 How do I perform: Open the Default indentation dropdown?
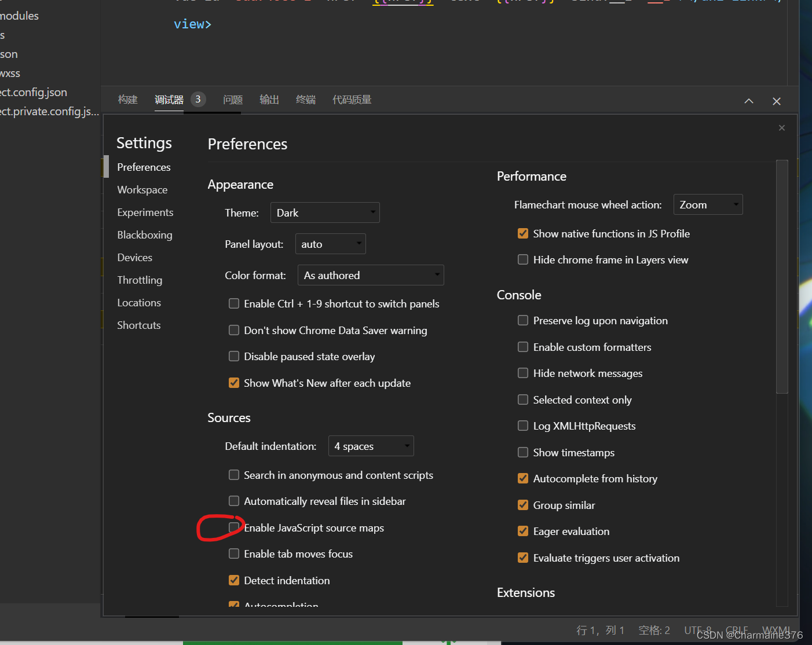click(371, 446)
